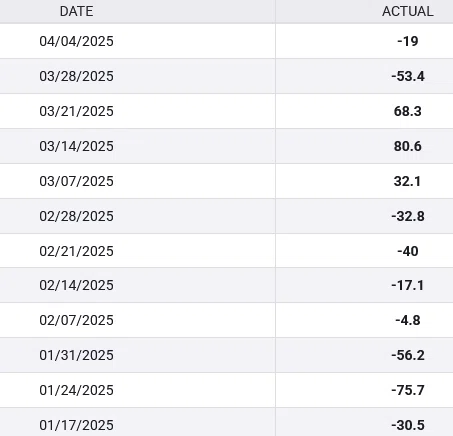Click the actual value 68.3
This screenshot has width=453, height=436.
coord(408,111)
